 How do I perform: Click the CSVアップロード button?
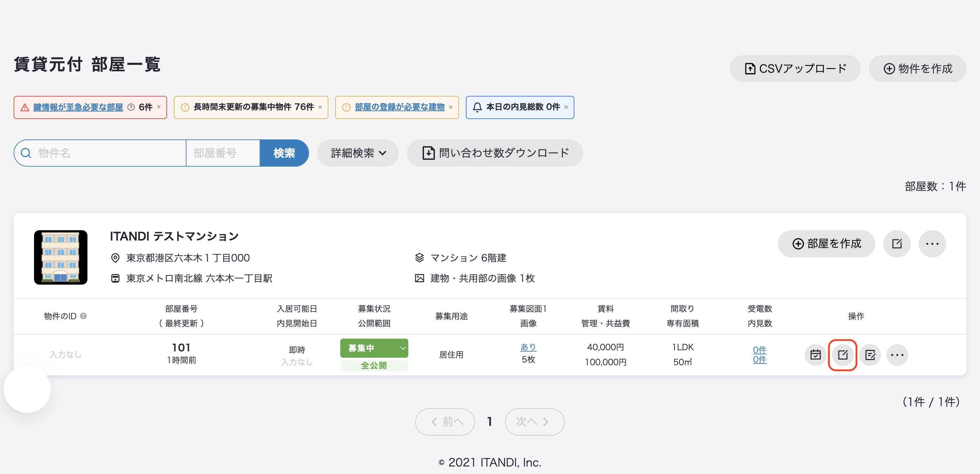[x=795, y=69]
